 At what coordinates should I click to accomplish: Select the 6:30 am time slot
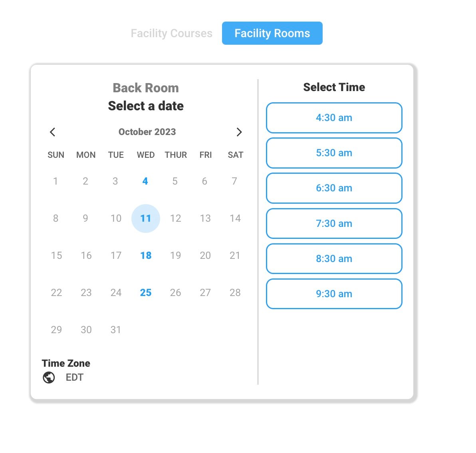pyautogui.click(x=334, y=188)
